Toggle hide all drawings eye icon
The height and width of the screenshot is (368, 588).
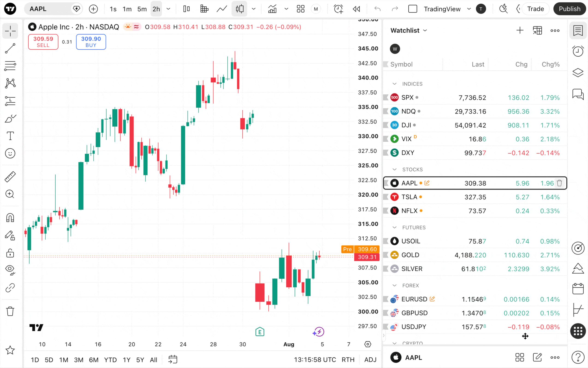10,270
